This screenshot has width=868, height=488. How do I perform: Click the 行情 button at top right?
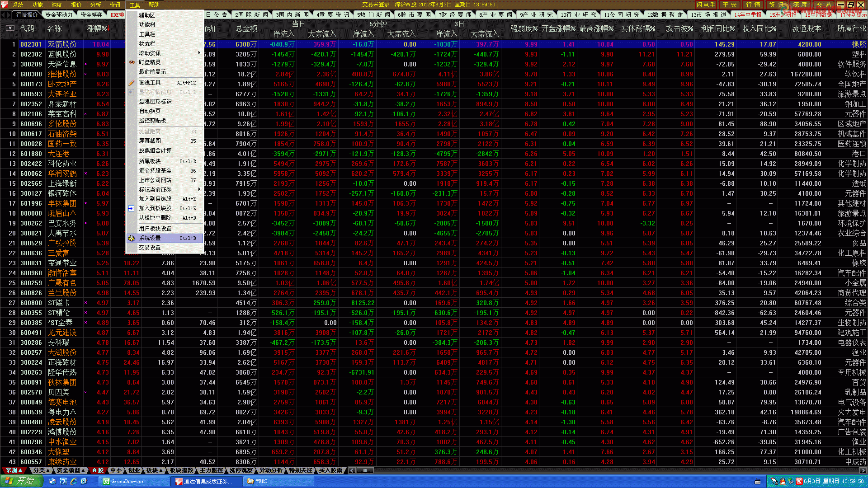pyautogui.click(x=753, y=5)
